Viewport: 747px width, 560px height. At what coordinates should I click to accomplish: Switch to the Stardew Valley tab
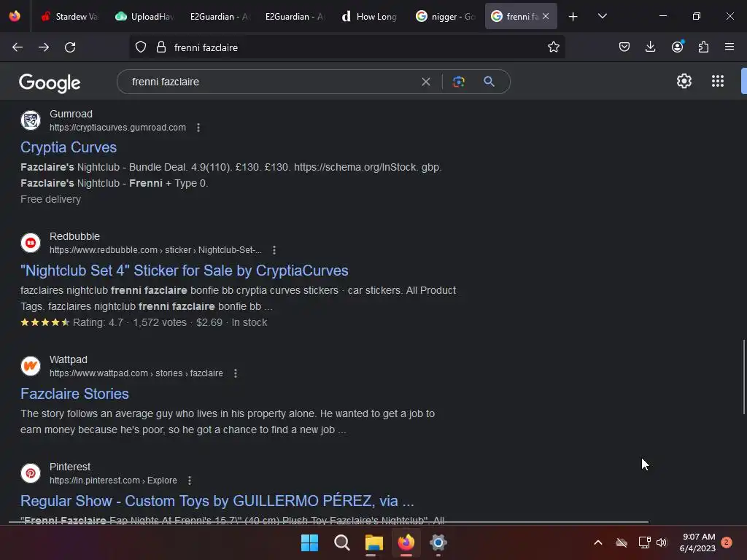coord(70,17)
